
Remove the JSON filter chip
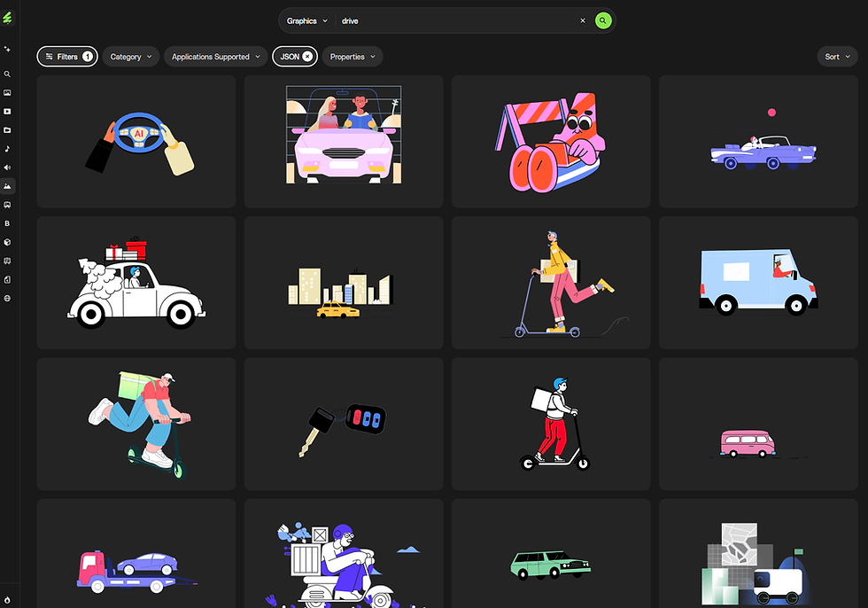pyautogui.click(x=307, y=56)
